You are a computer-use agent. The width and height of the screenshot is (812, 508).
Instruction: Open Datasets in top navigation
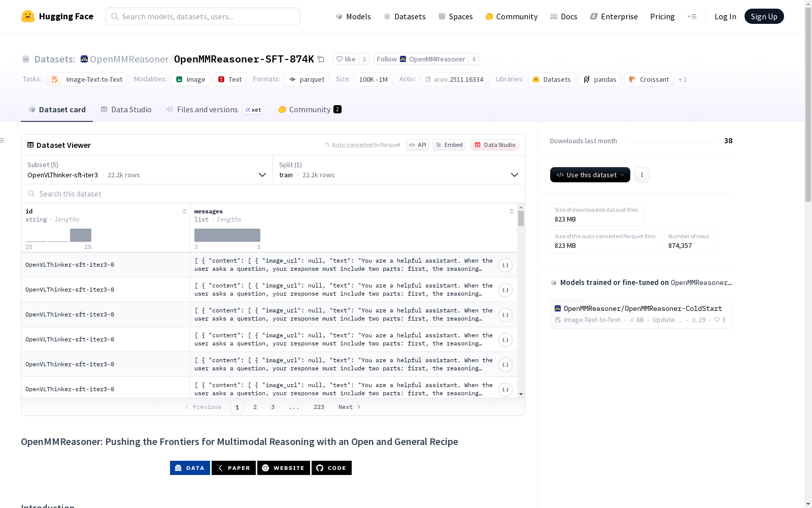[404, 16]
